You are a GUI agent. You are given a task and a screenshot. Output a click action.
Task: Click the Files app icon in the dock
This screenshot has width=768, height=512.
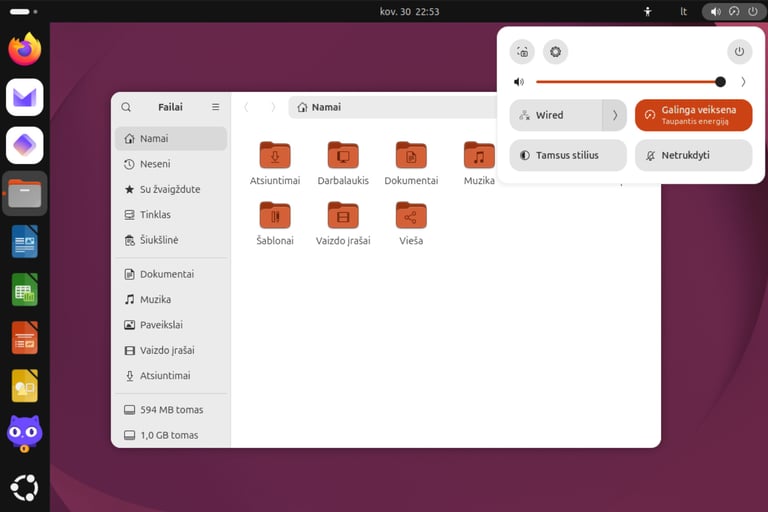24,194
